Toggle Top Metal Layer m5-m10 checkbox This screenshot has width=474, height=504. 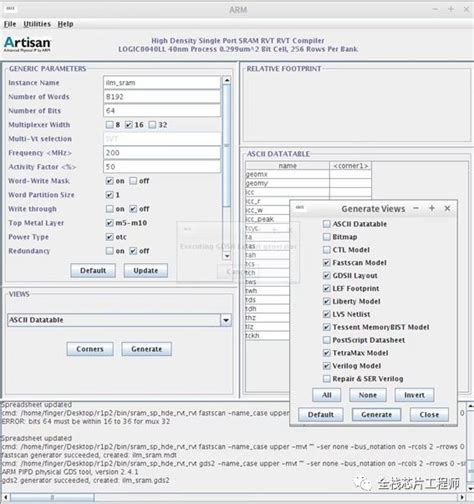point(110,223)
